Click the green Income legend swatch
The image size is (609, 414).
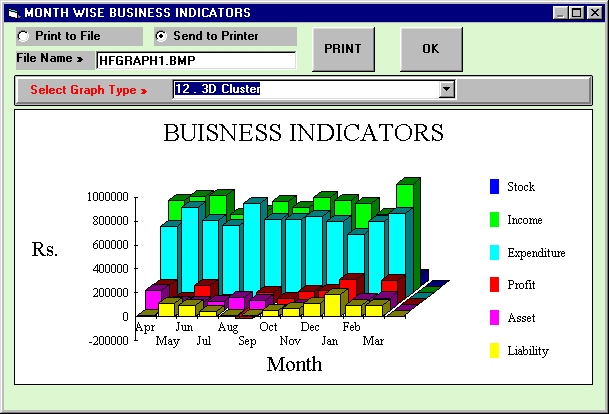pos(494,219)
